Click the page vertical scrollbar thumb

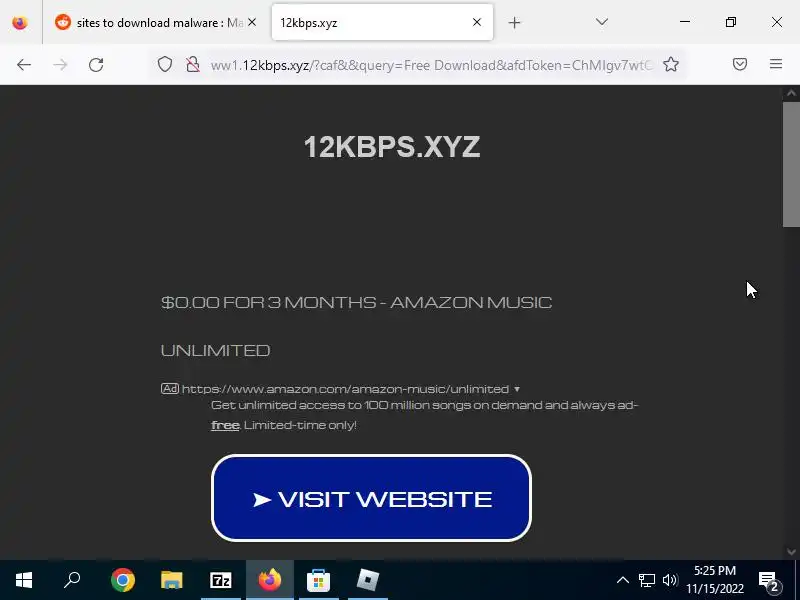[791, 164]
